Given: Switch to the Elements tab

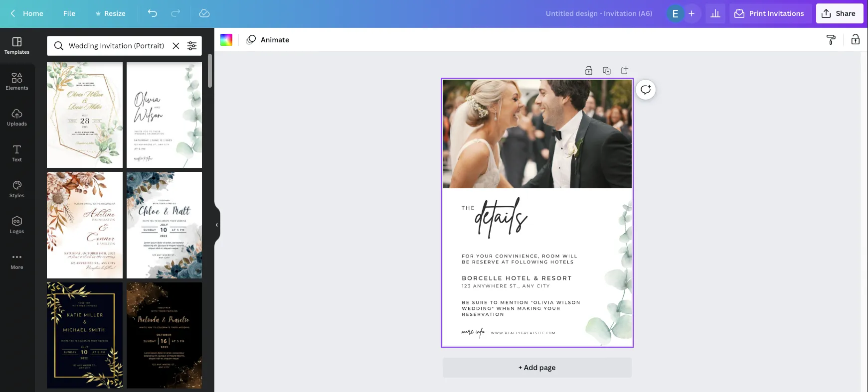Looking at the screenshot, I should 17,81.
